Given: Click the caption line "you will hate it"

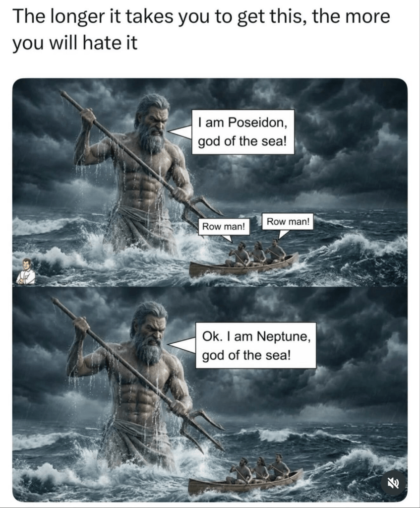Looking at the screenshot, I should 75,43.
